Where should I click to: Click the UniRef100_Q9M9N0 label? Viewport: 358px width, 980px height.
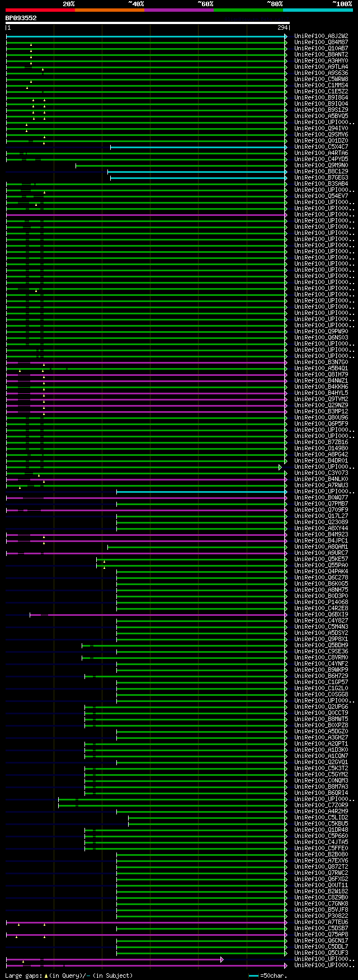pyautogui.click(x=321, y=166)
